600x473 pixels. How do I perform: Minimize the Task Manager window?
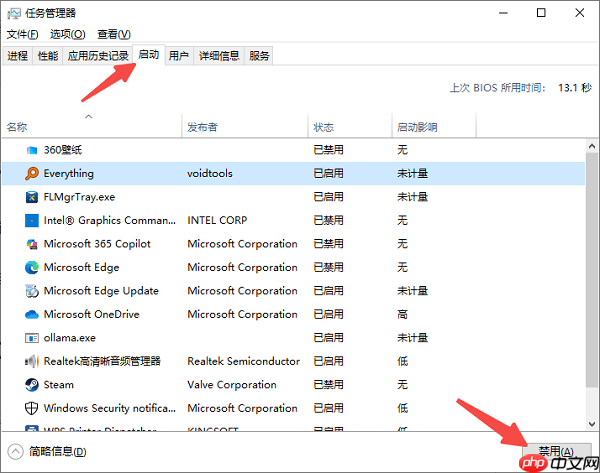point(503,13)
